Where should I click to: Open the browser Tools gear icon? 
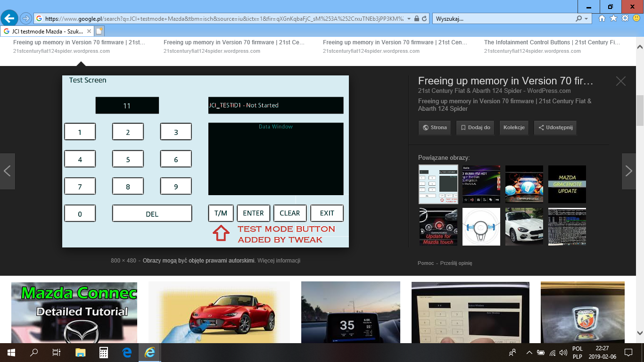(625, 18)
